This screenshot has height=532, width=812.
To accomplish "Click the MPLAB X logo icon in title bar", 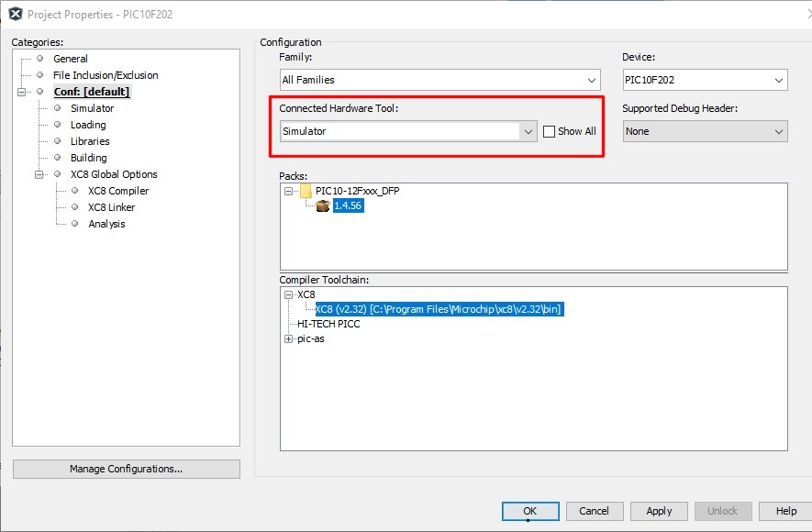I will pyautogui.click(x=16, y=14).
